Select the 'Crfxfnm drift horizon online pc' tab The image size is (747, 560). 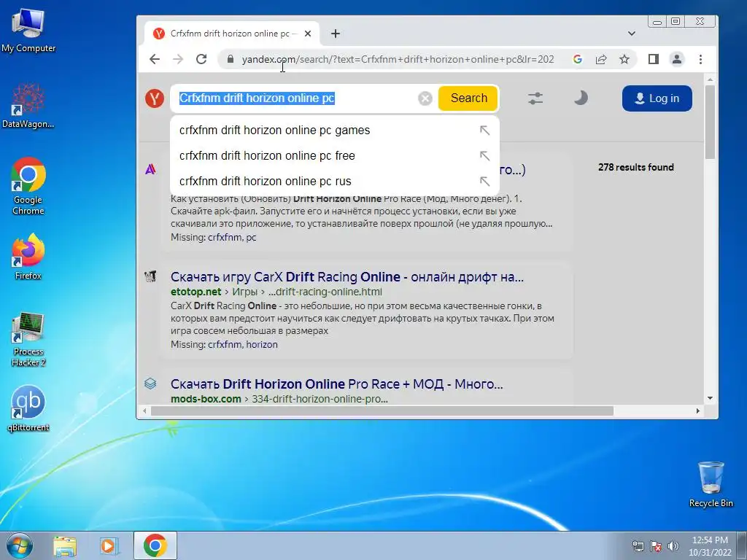point(231,34)
